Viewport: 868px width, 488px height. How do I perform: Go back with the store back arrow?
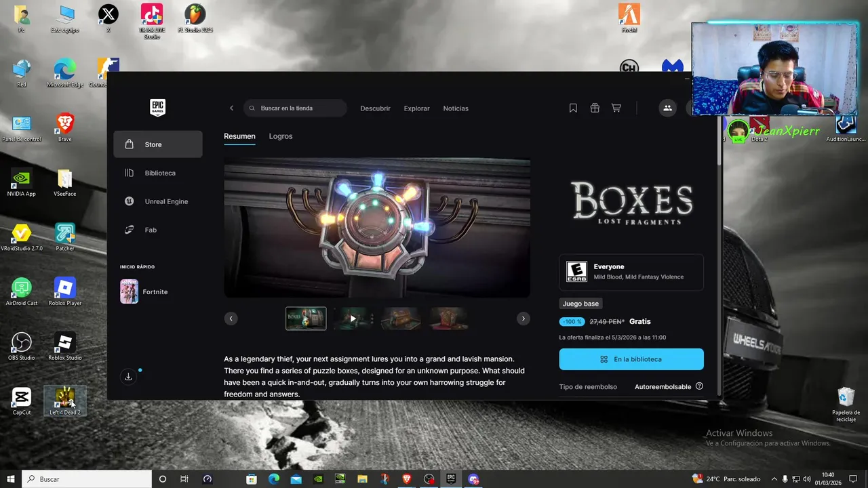[231, 108]
